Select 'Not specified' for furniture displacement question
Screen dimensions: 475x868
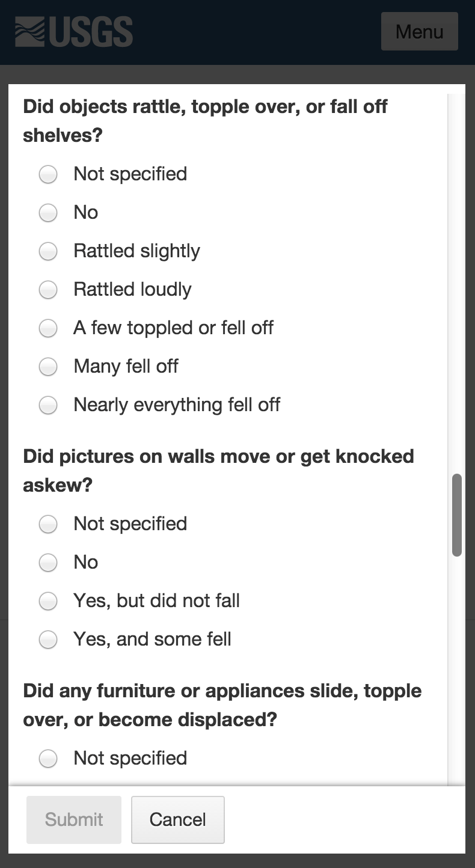coord(48,759)
